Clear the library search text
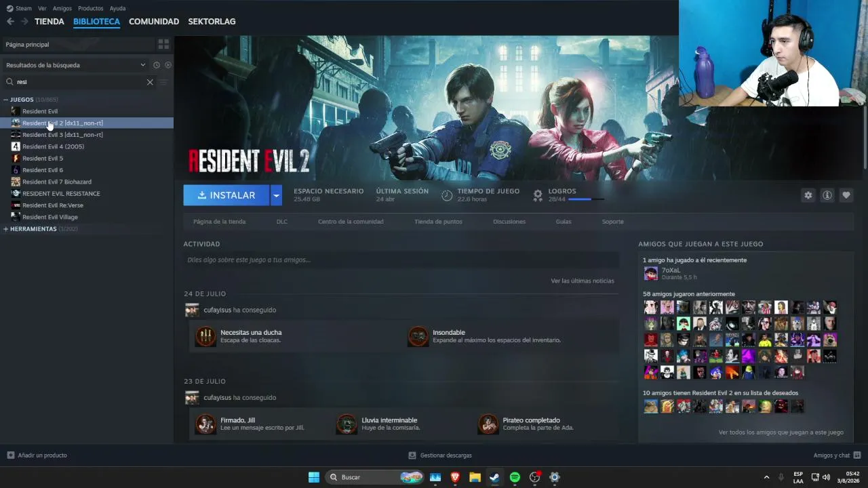Viewport: 868px width, 488px height. coord(150,82)
